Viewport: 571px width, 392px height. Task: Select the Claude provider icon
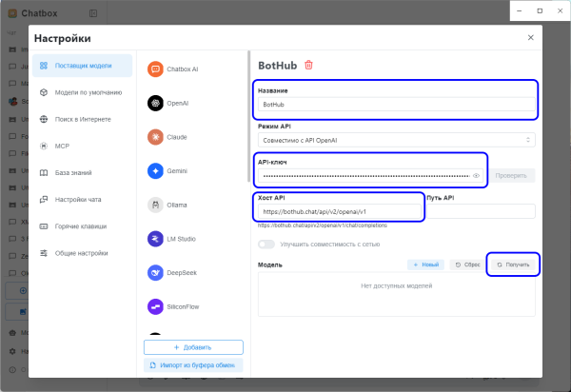155,137
